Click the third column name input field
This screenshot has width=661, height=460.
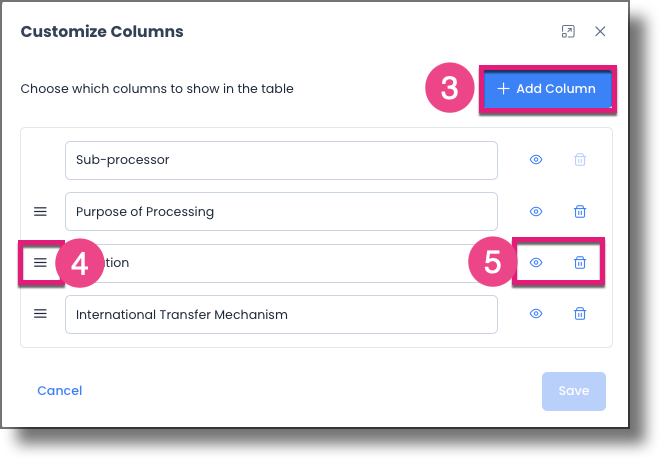click(300, 263)
